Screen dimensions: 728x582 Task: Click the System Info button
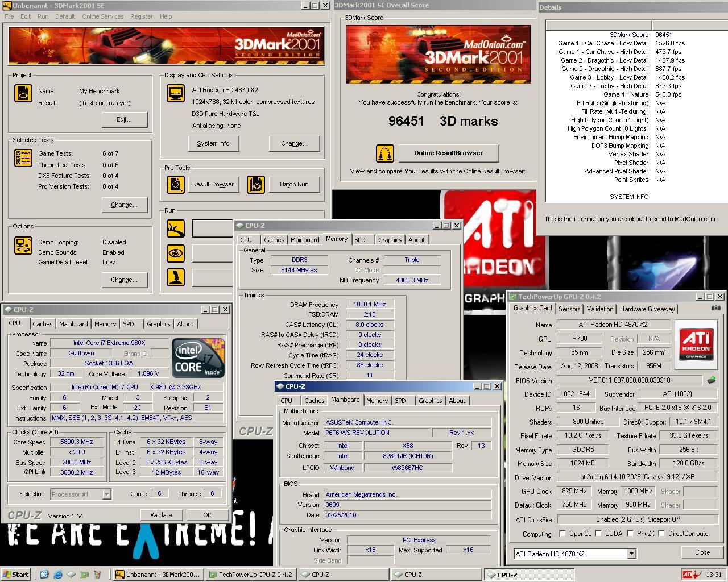click(213, 143)
